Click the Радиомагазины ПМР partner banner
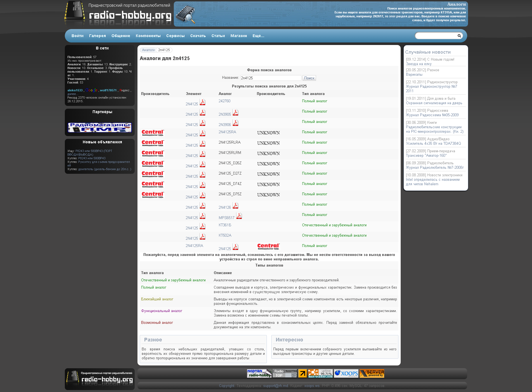The height and width of the screenshot is (392, 532). click(x=100, y=127)
